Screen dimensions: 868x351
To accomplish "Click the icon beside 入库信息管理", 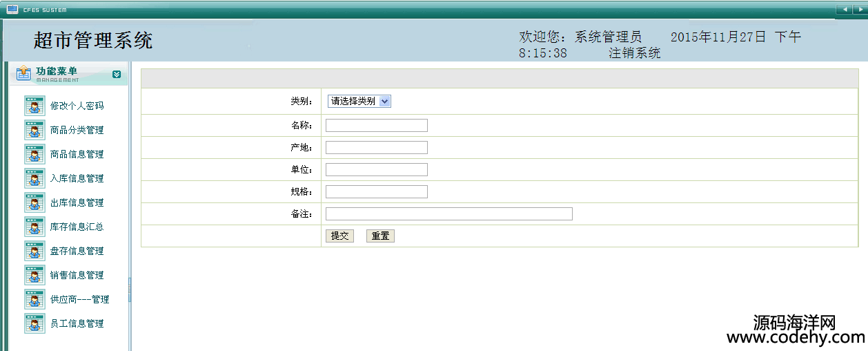I will 34,178.
